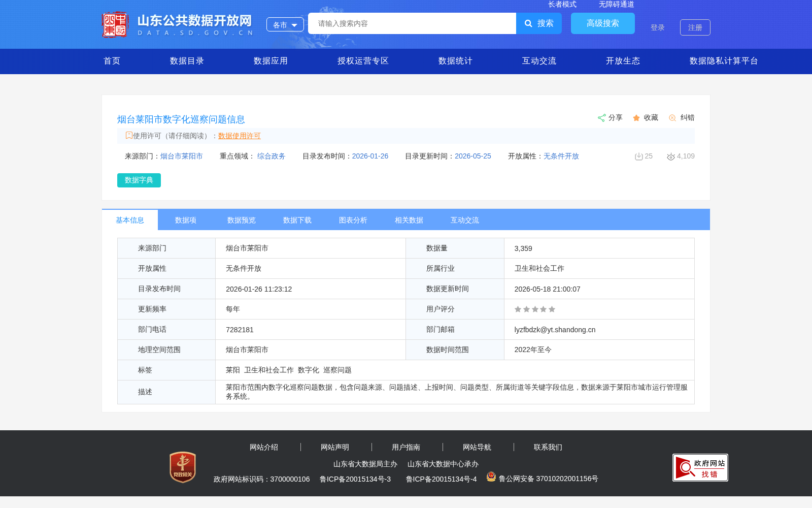
Task: Click the 鲁ICP备20015134号-3 link
Action: point(355,479)
